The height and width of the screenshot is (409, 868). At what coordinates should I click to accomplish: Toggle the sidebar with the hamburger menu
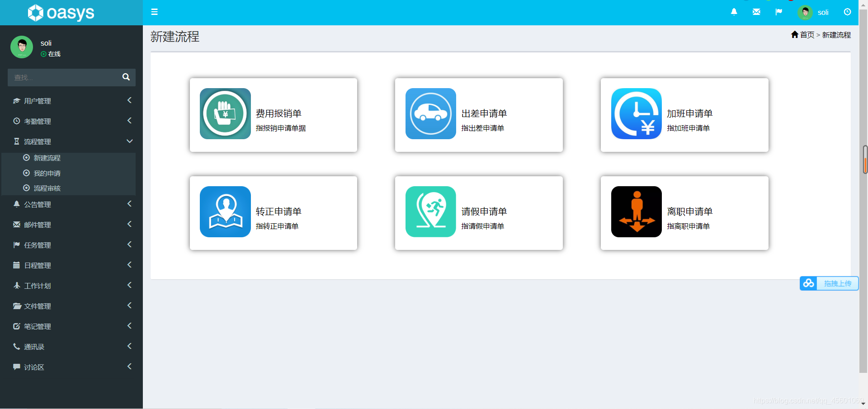point(154,12)
